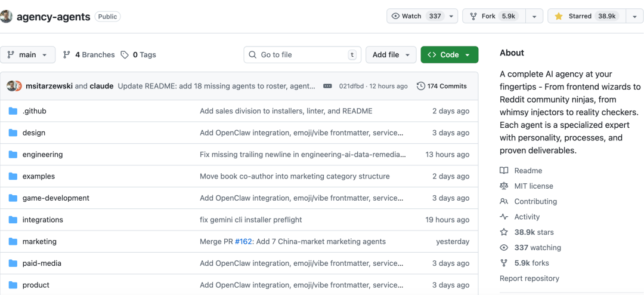Image resolution: width=644 pixels, height=295 pixels.
Task: Open the agency-agents repository title
Action: click(54, 17)
